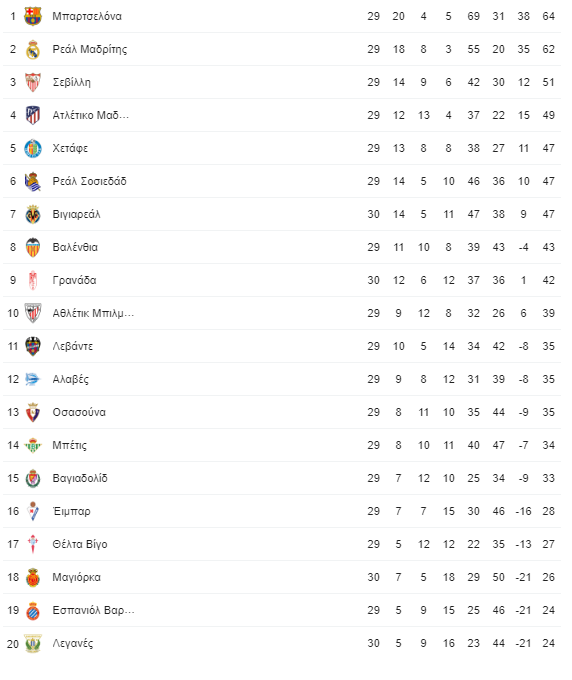Click the Alavés blue crest
Screen dimensions: 572x680
[x=33, y=379]
